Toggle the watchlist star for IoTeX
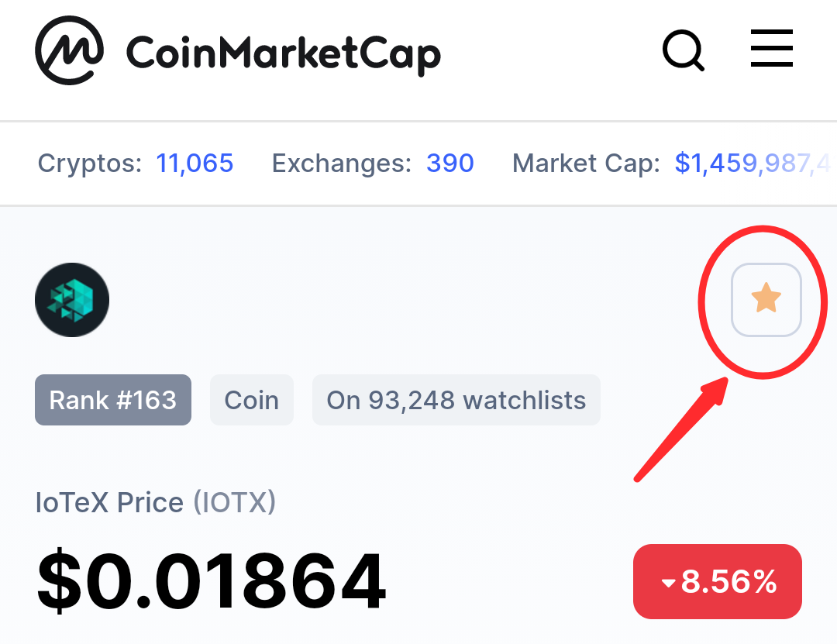The height and width of the screenshot is (644, 837). pyautogui.click(x=766, y=300)
